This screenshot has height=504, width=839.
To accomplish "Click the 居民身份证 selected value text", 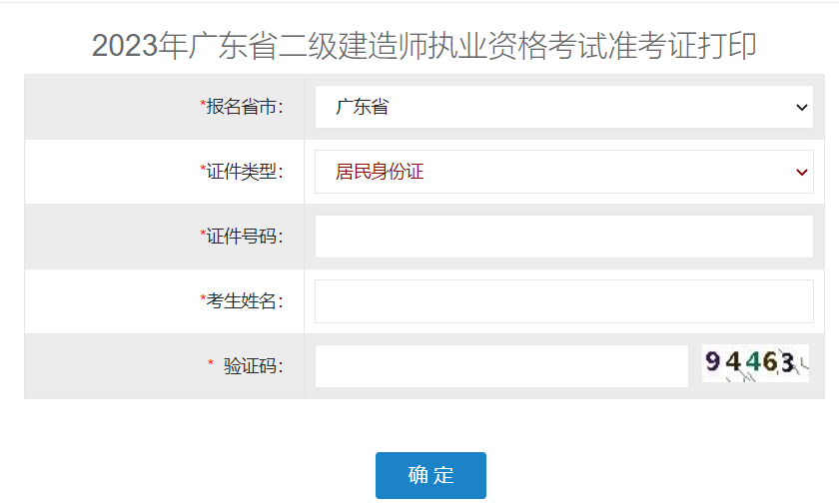I will [x=380, y=172].
